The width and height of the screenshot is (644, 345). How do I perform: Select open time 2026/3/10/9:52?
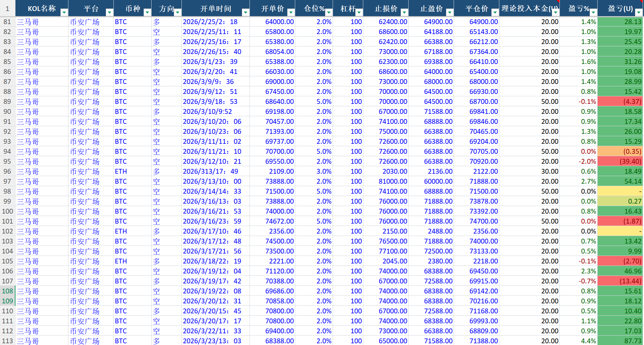(x=215, y=111)
